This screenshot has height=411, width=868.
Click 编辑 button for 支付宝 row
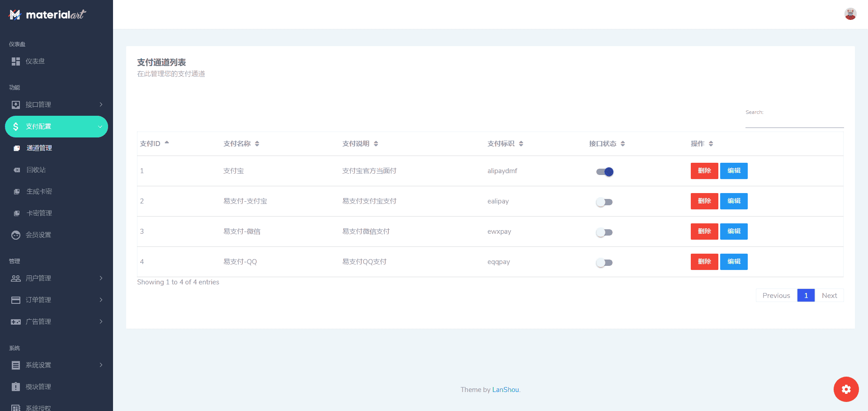point(733,171)
